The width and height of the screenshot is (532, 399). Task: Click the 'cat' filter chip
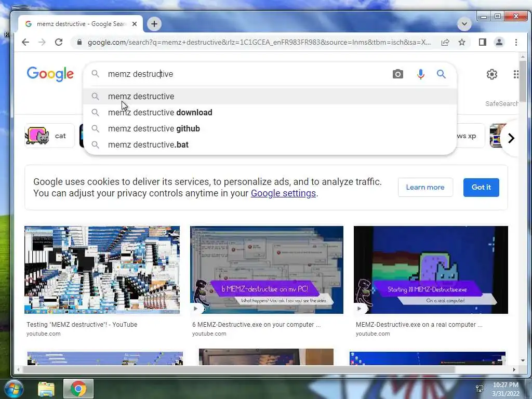49,136
